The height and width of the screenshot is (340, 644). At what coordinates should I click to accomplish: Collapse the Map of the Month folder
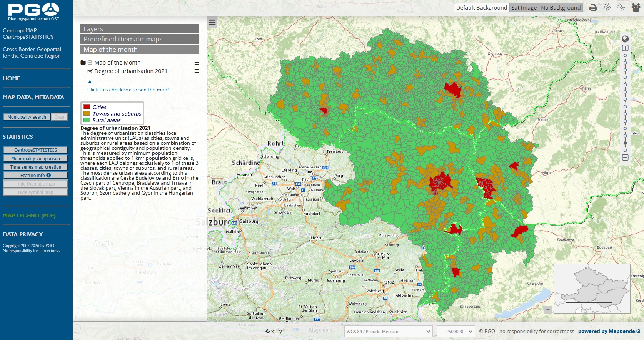[x=83, y=63]
